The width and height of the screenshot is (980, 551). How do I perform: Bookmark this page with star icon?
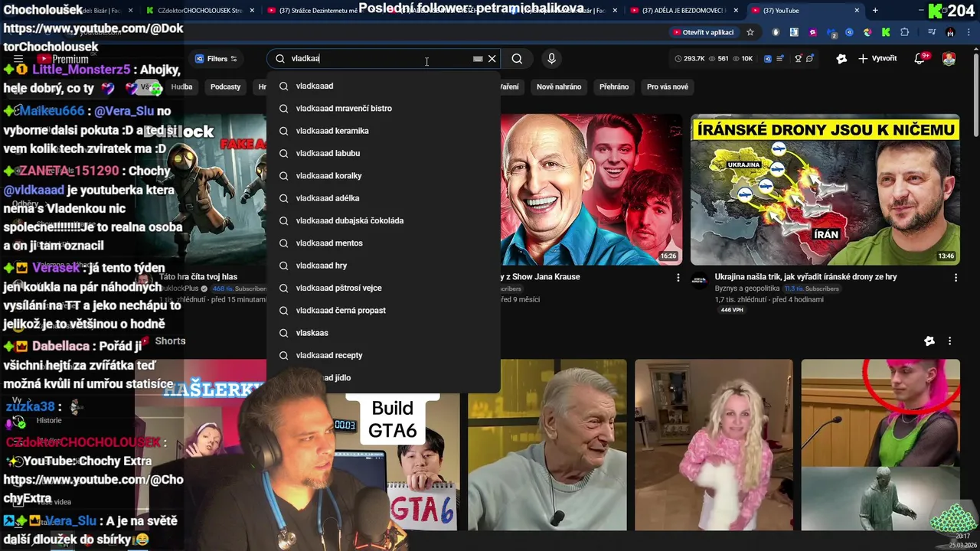tap(750, 32)
